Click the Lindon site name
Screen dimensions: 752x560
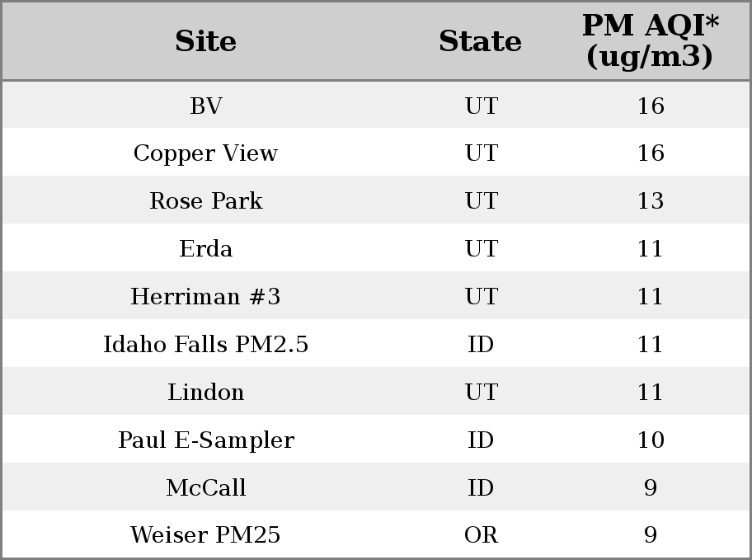click(206, 392)
